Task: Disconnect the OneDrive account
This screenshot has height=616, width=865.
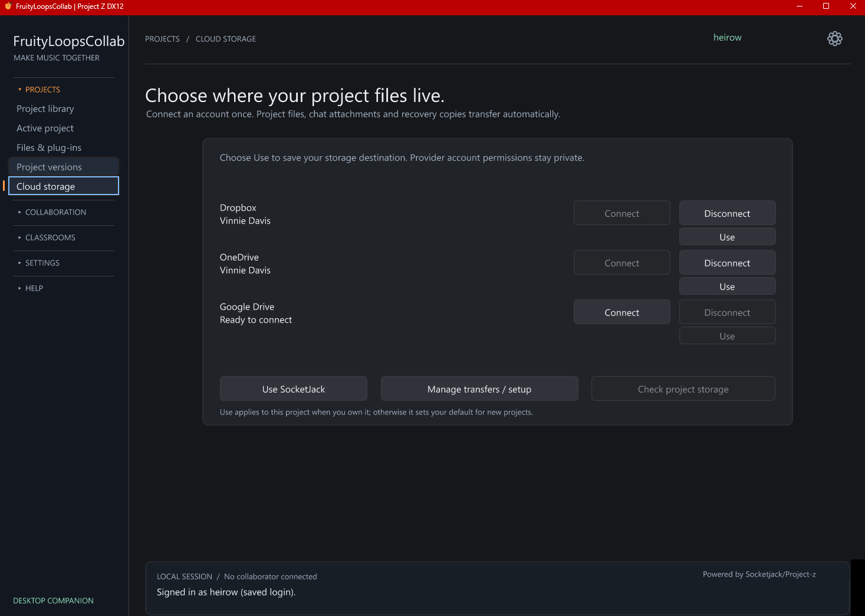Action: click(727, 263)
